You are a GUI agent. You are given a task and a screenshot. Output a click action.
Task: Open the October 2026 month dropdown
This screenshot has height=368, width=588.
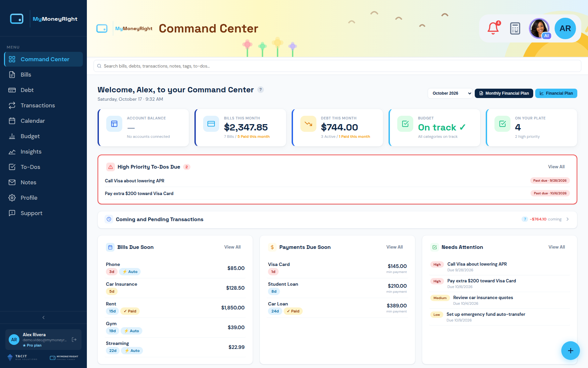tap(450, 93)
